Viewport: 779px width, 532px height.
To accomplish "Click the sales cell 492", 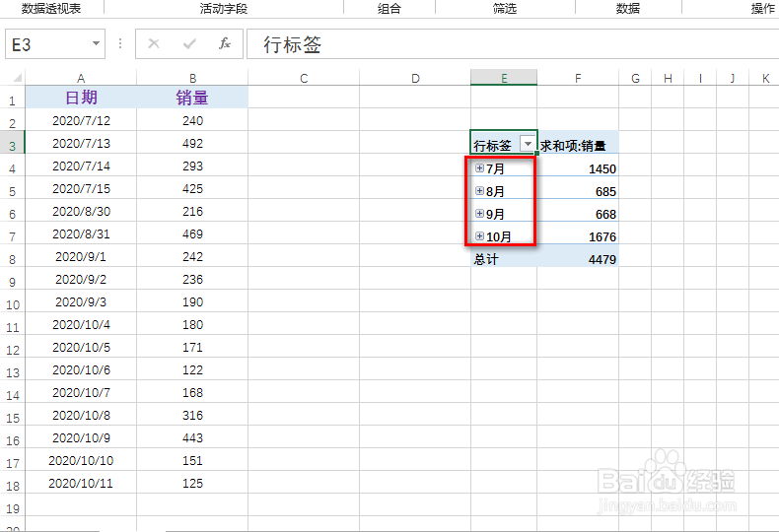I will [x=192, y=143].
